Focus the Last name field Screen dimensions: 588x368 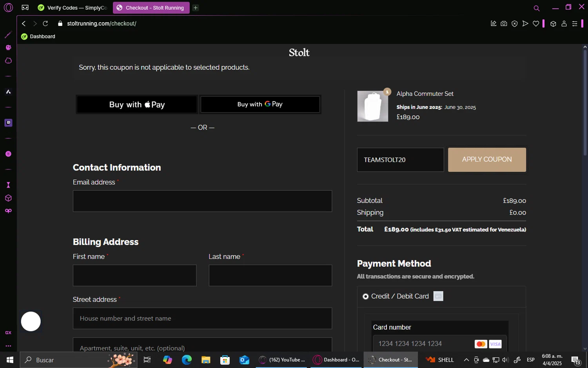coord(270,275)
